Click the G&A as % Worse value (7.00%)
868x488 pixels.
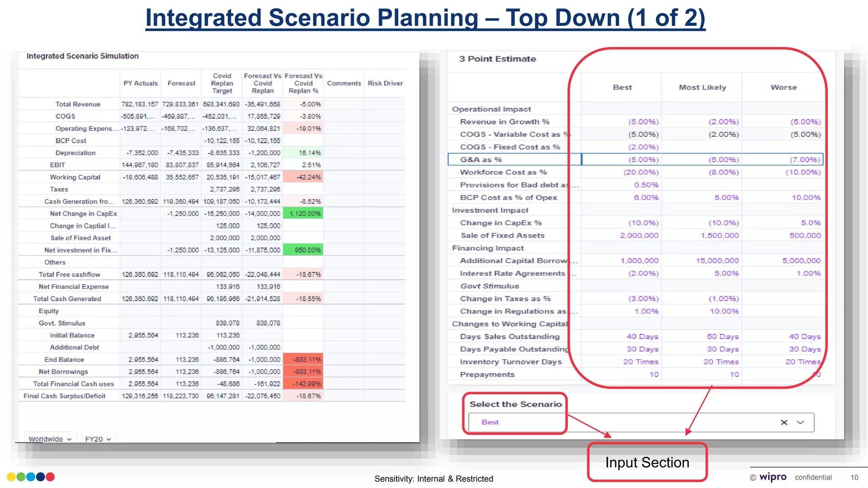782,160
